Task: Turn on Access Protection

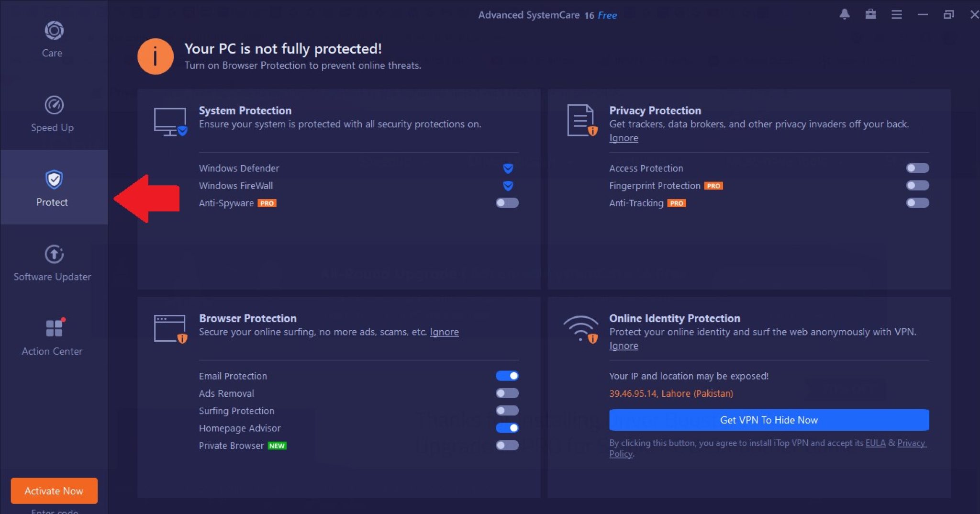Action: click(x=917, y=168)
